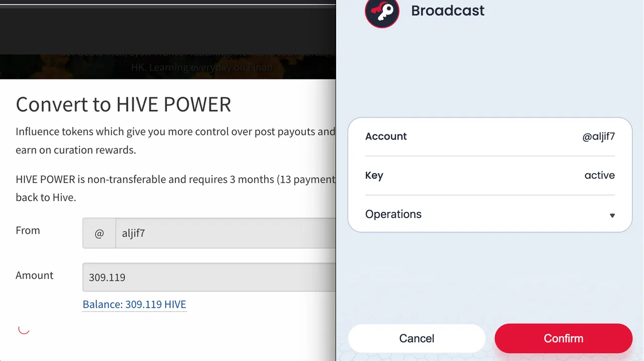Select the Amount field showing 309.119
Image resolution: width=644 pixels, height=361 pixels.
pos(209,277)
